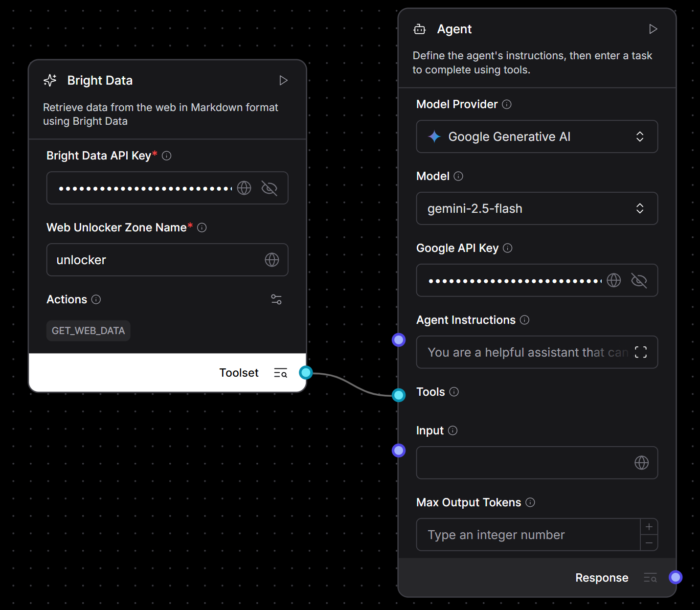Click the Toolset output connector handle
The image size is (700, 610).
(306, 373)
